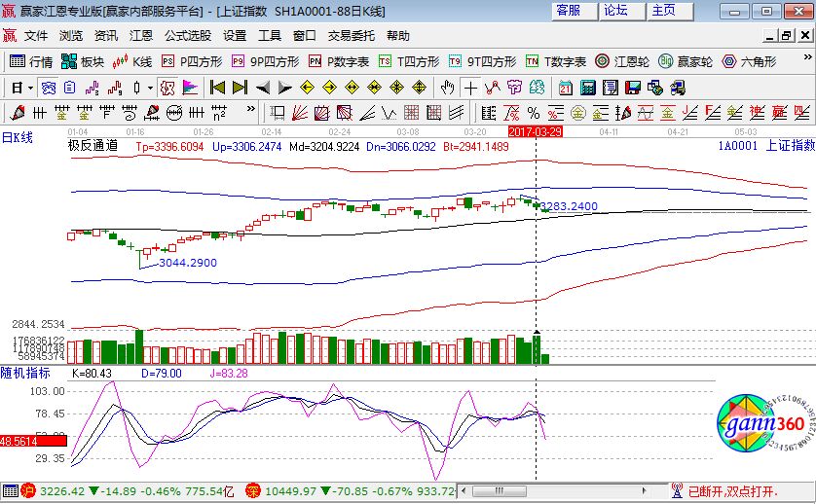Expand the 日 period dropdown
The image size is (816, 504).
(x=30, y=87)
